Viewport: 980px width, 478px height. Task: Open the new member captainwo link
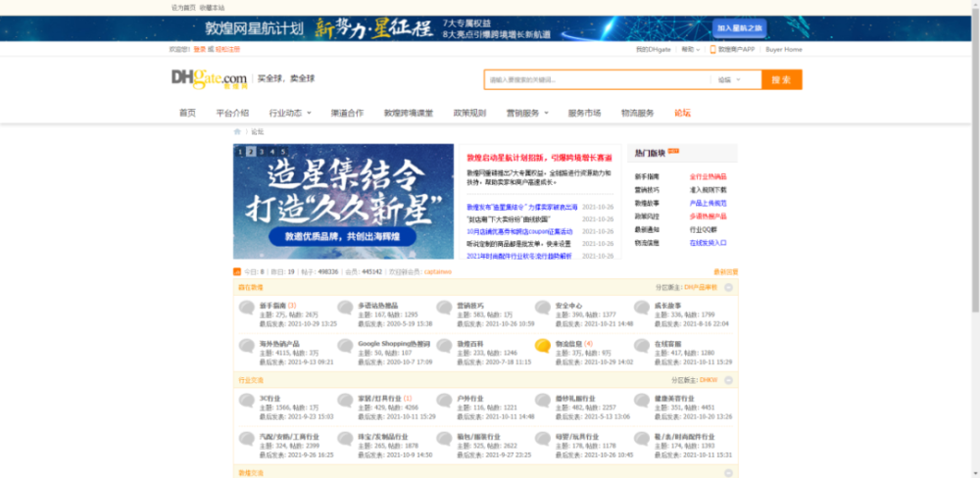coord(437,271)
